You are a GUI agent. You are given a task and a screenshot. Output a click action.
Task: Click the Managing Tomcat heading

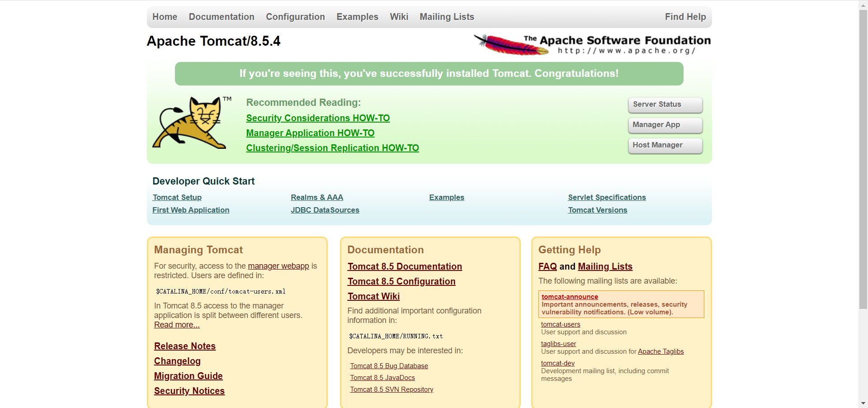[198, 250]
